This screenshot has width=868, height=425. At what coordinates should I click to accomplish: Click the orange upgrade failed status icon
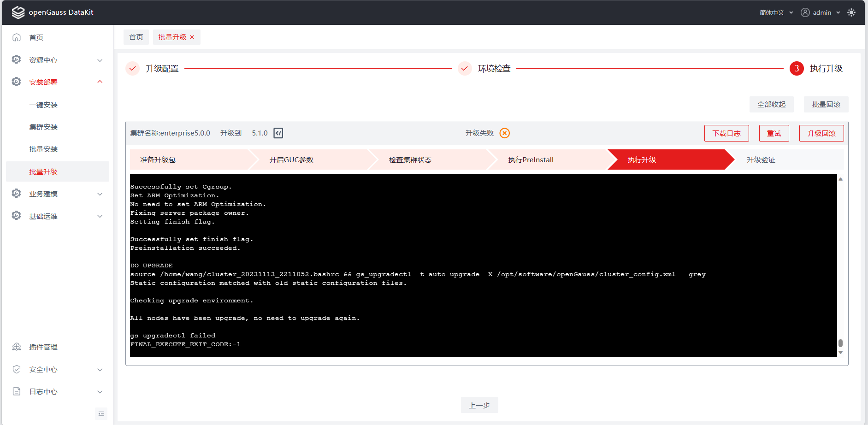[x=505, y=133]
